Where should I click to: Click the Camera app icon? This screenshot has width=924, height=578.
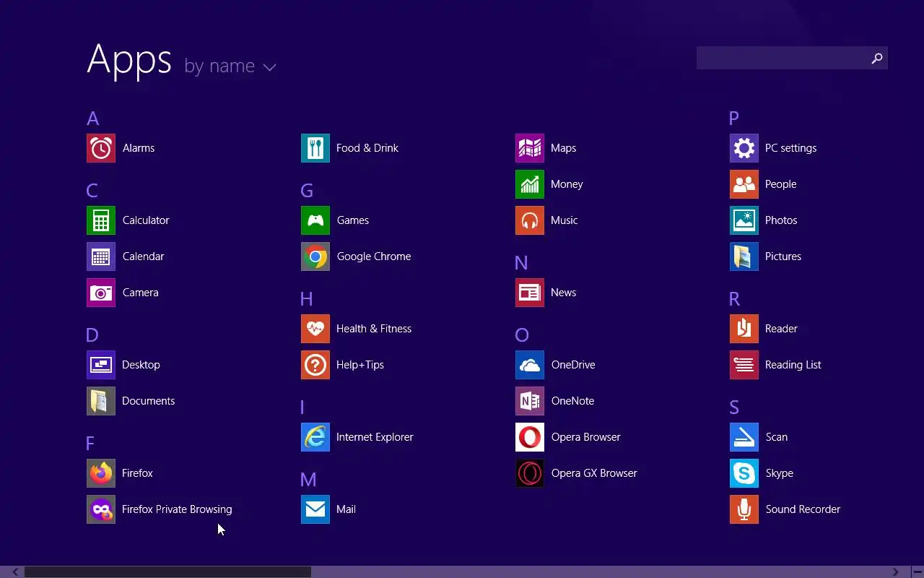101,293
